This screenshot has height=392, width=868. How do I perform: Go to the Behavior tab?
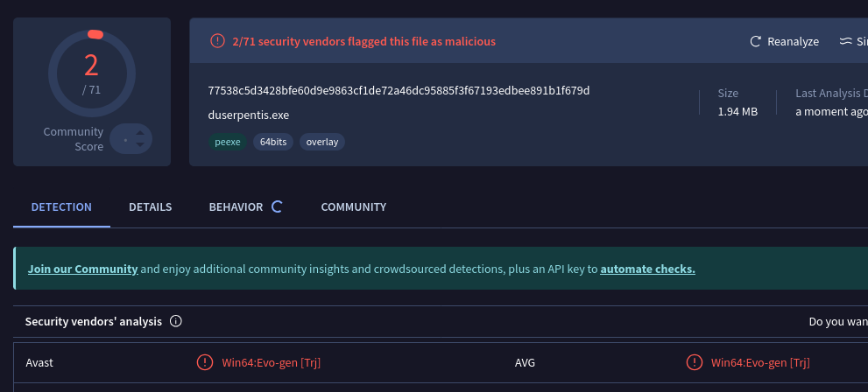click(x=236, y=207)
